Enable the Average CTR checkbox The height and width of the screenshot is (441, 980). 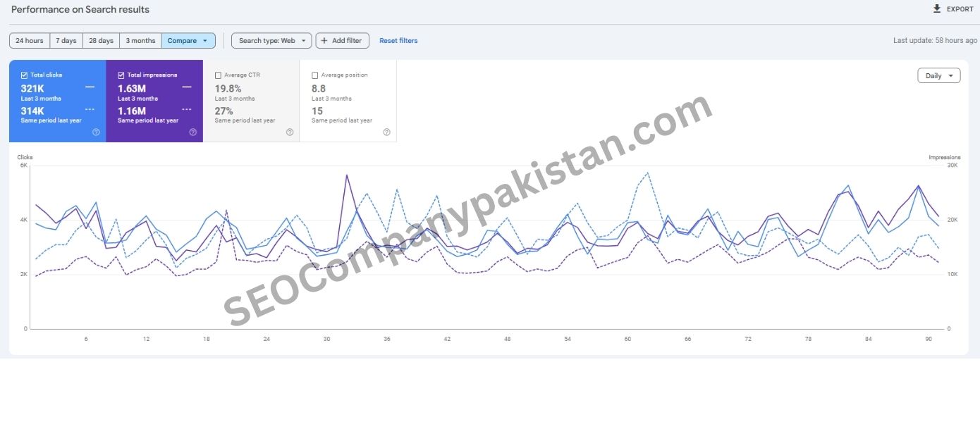pos(218,75)
